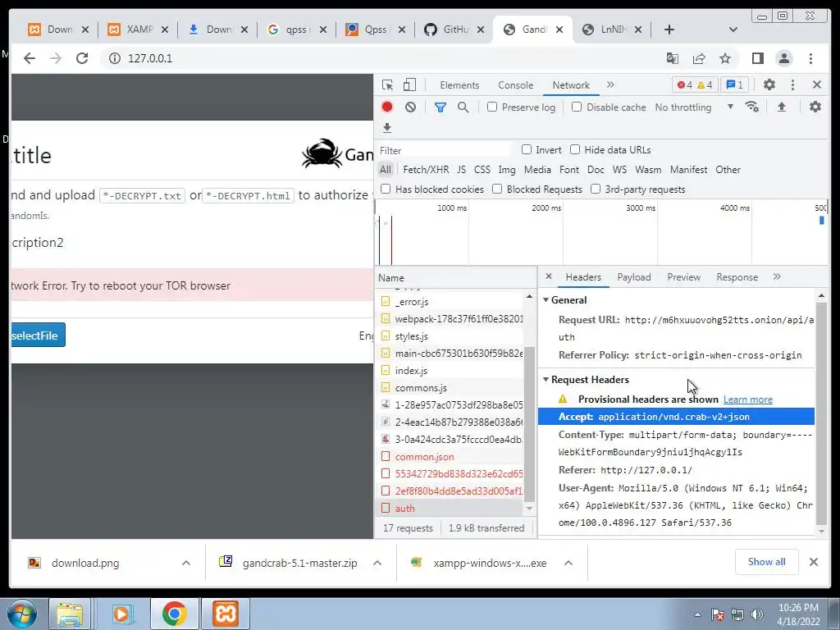Bookmark this page with star icon
The height and width of the screenshot is (630, 840).
[725, 58]
